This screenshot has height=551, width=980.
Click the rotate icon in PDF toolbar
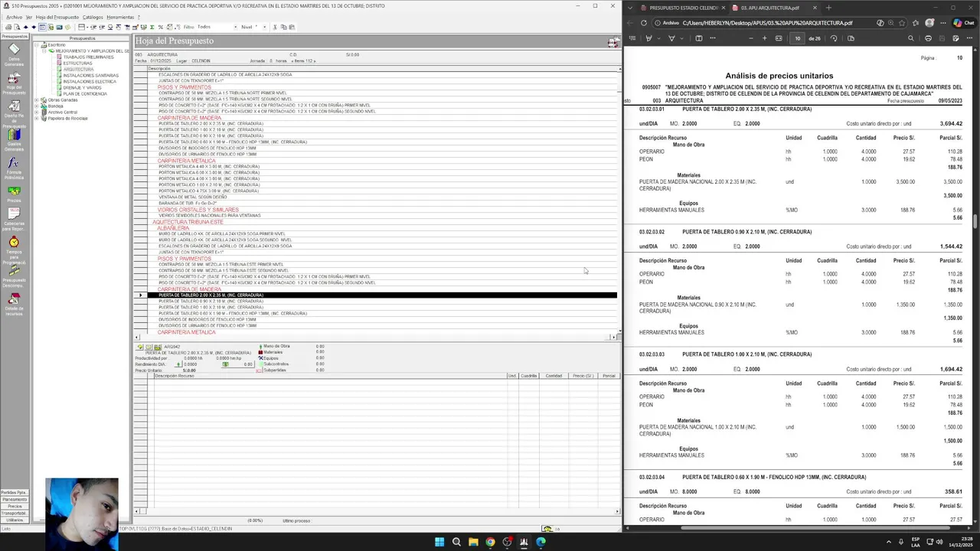(834, 38)
